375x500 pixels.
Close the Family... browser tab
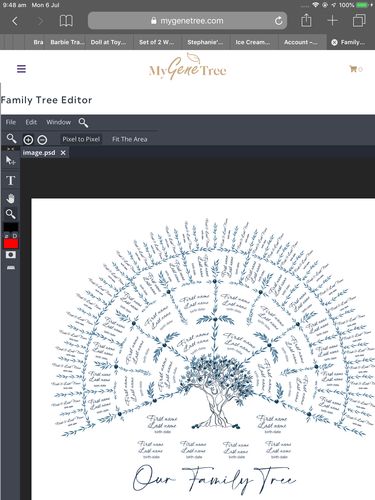[x=334, y=42]
